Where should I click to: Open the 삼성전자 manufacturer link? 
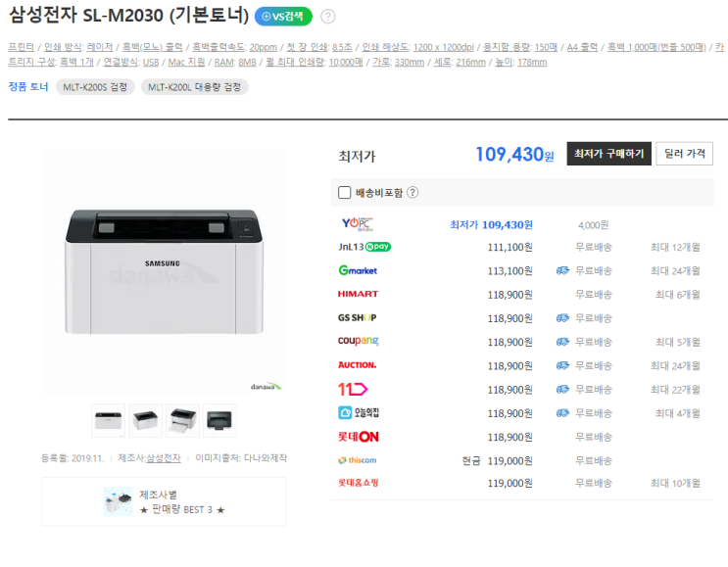point(164,458)
